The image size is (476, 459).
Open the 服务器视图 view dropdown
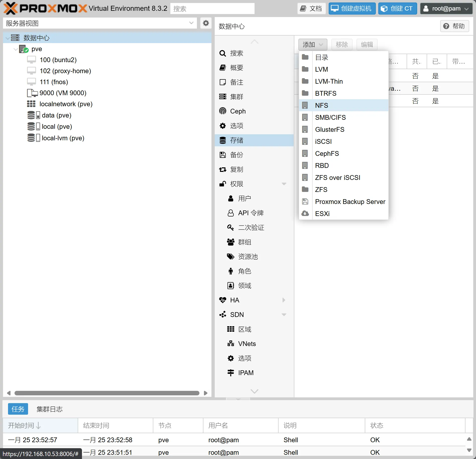[x=191, y=23]
